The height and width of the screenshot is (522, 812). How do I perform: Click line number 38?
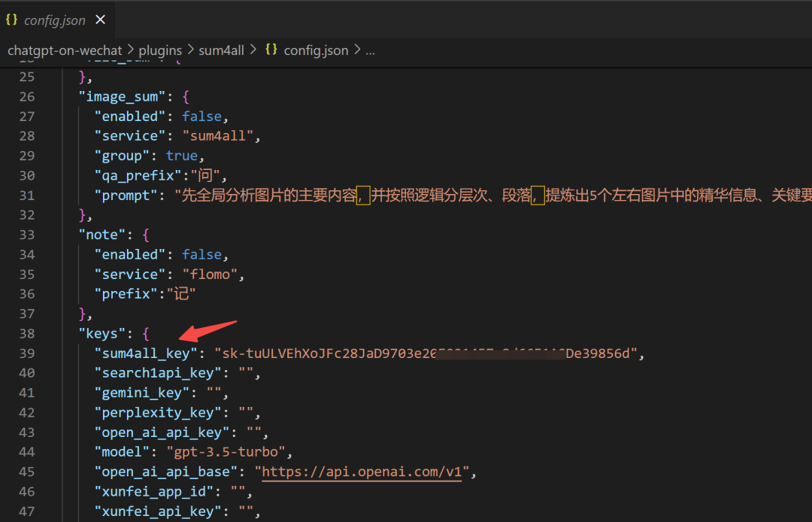(27, 333)
